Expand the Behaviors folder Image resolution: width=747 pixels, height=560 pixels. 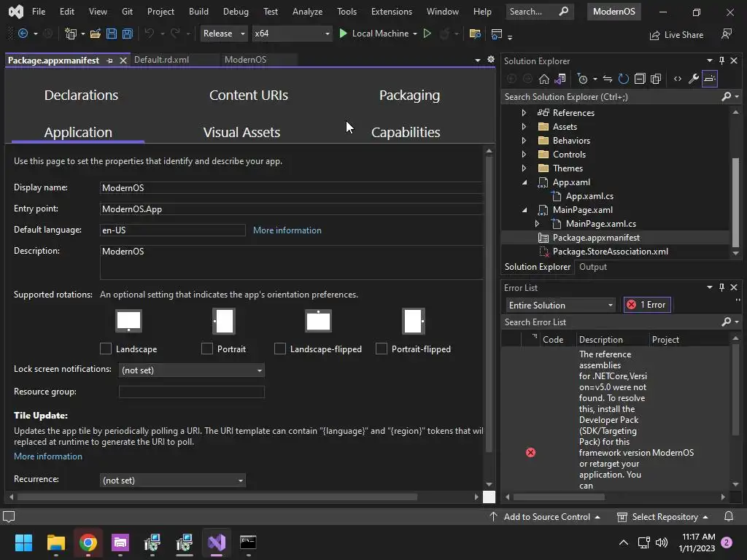524,141
